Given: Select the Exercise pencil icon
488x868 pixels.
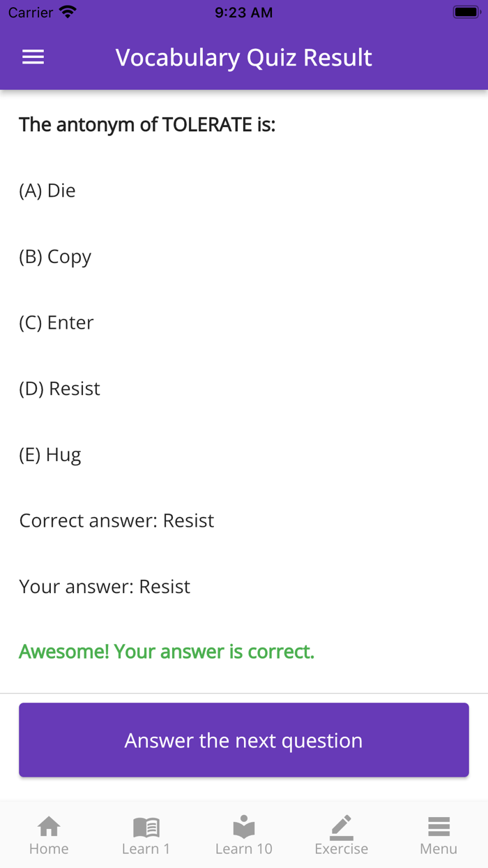Looking at the screenshot, I should 341,825.
